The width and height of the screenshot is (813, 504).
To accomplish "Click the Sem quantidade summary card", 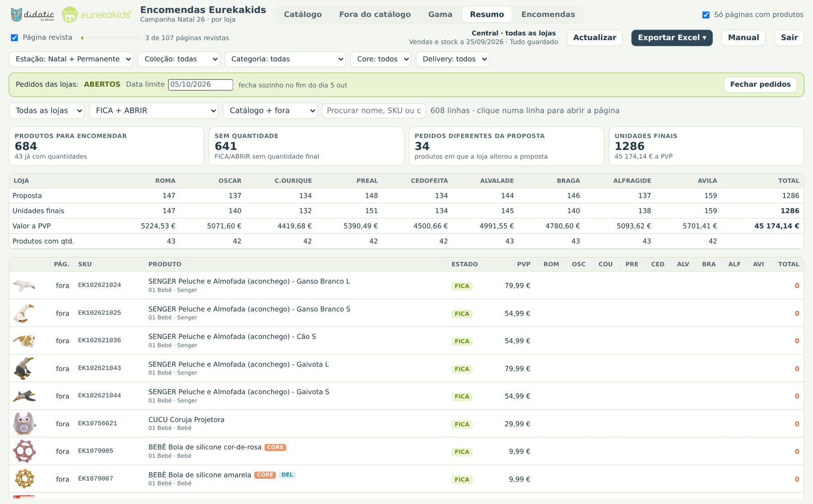I will coord(306,146).
